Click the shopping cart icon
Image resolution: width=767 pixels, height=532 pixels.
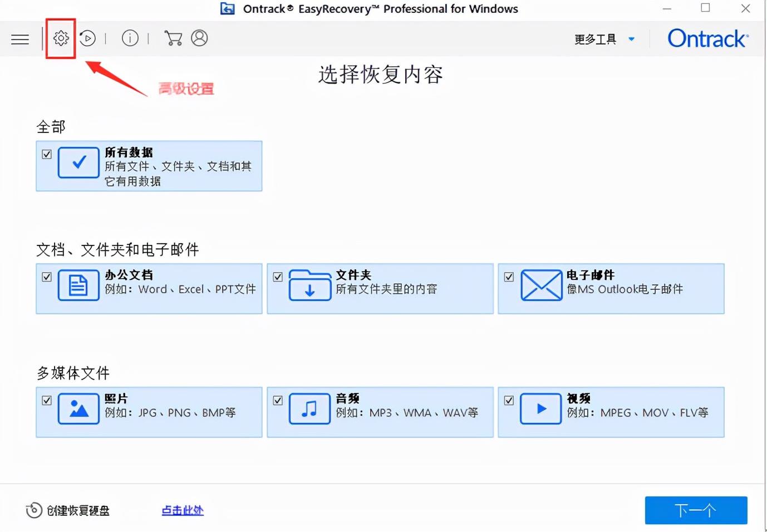[173, 38]
